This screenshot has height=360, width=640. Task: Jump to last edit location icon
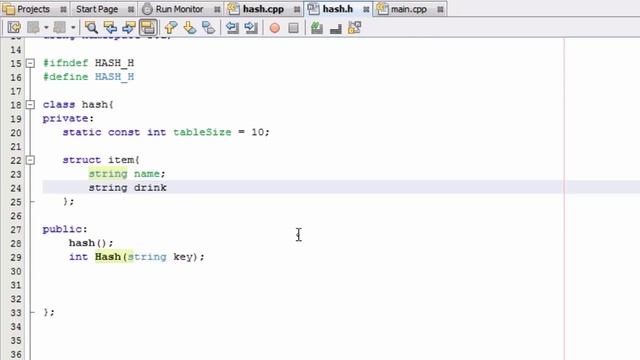pos(13,28)
